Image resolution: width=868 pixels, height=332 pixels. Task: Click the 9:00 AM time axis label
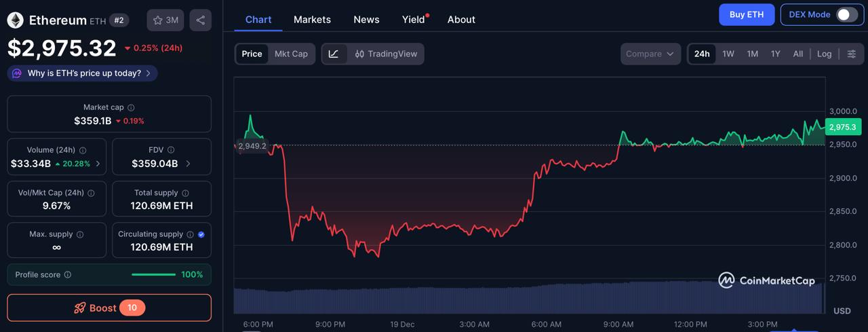tap(618, 325)
